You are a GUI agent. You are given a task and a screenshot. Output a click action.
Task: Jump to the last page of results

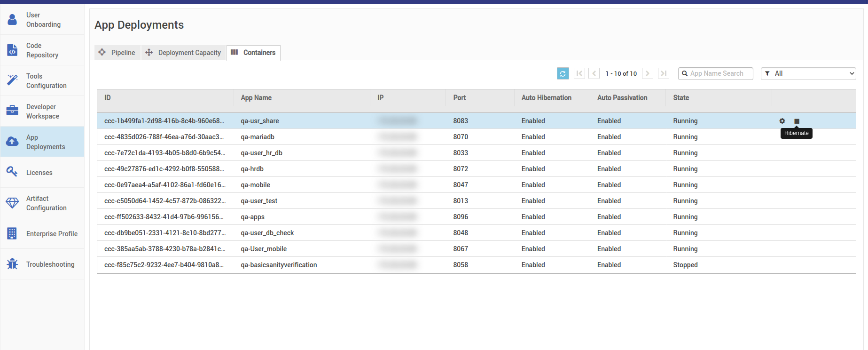664,73
